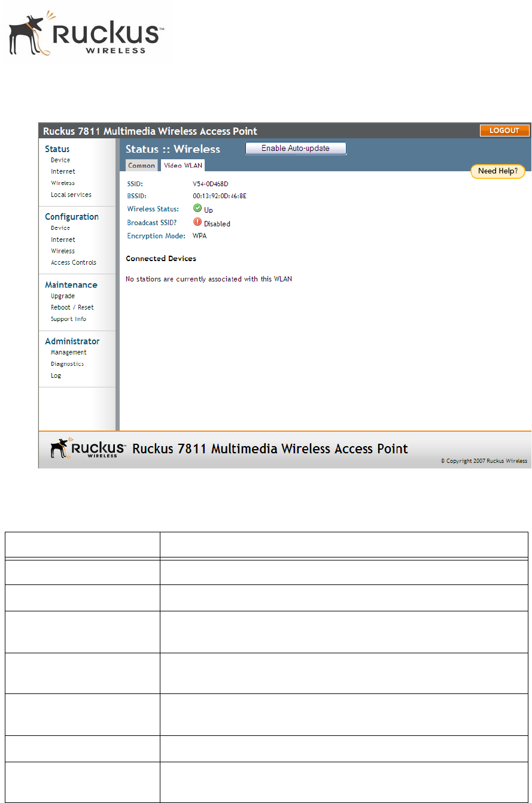
Task: Open Wireless under Configuration
Action: pyautogui.click(x=63, y=251)
